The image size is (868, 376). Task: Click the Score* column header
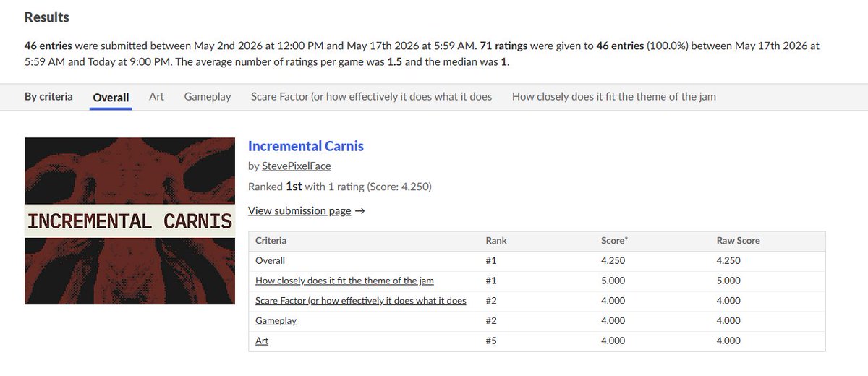click(x=615, y=240)
